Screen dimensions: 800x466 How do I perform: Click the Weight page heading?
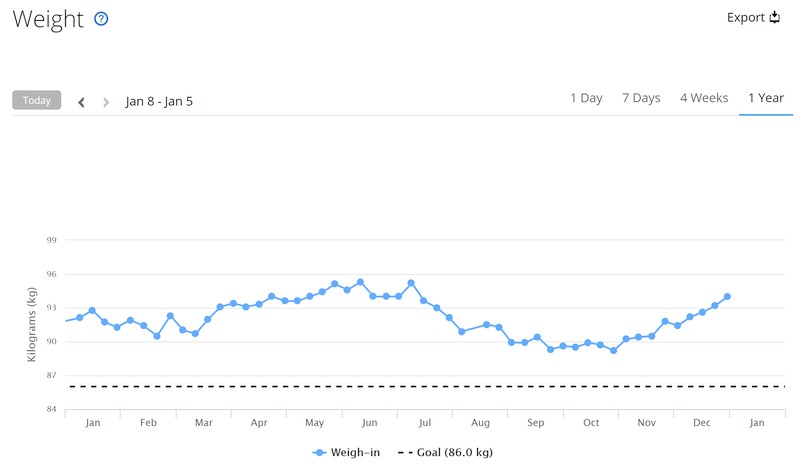pyautogui.click(x=47, y=20)
